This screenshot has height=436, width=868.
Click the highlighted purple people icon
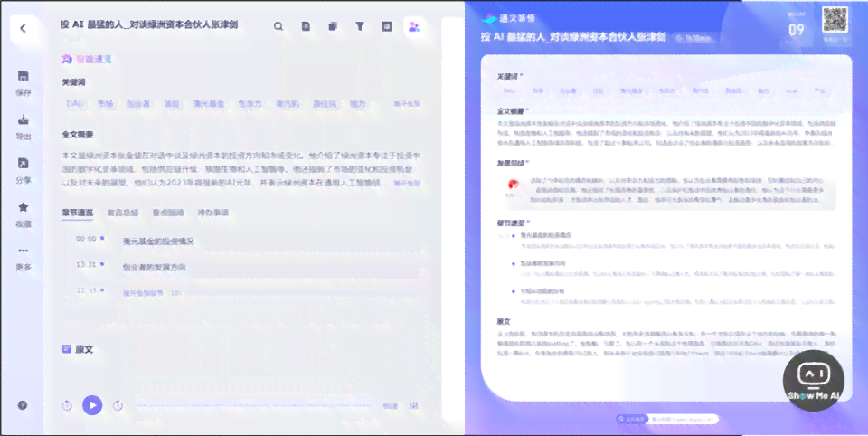[414, 26]
